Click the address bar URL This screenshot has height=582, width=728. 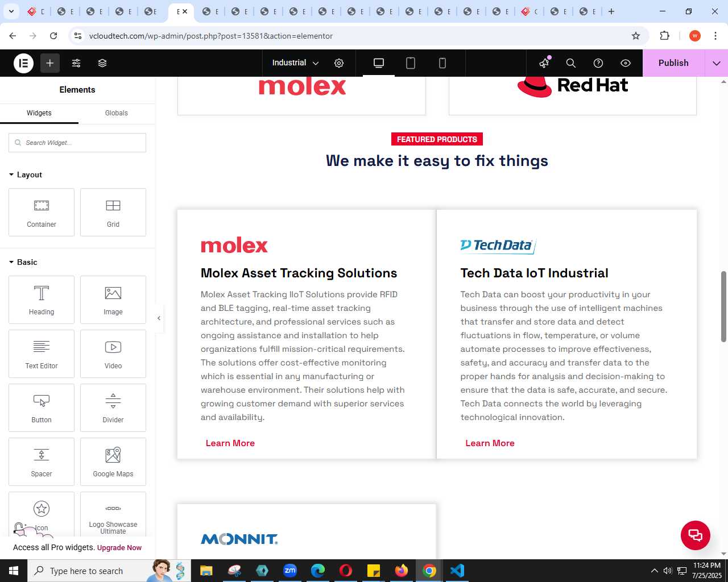pyautogui.click(x=211, y=36)
